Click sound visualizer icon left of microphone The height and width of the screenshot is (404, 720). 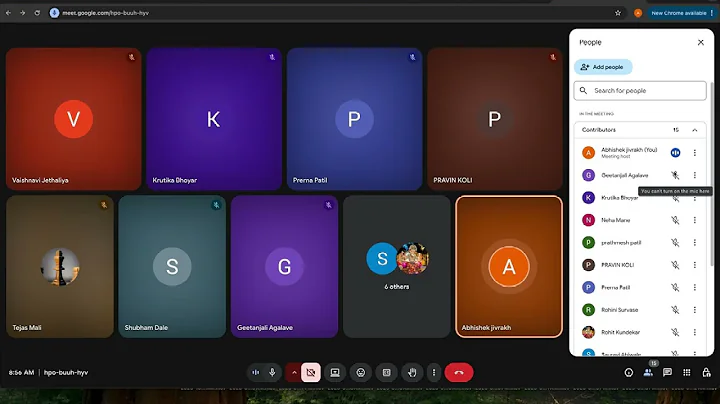pyautogui.click(x=256, y=372)
